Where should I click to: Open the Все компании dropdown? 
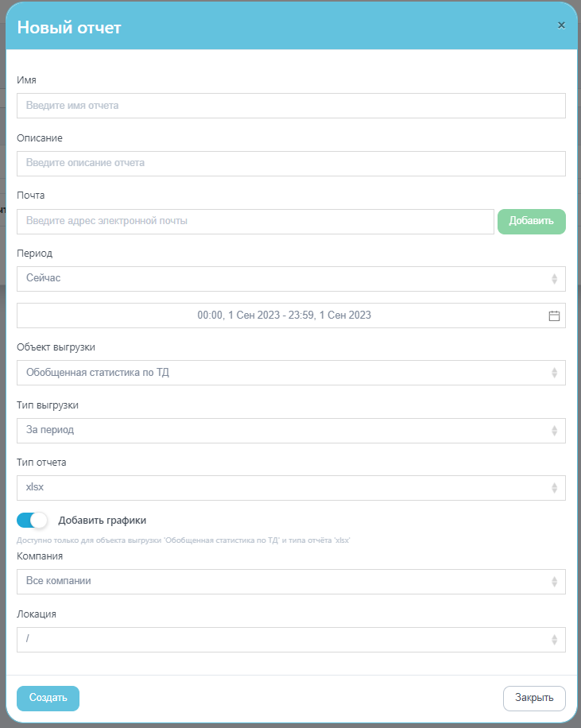pyautogui.click(x=291, y=581)
